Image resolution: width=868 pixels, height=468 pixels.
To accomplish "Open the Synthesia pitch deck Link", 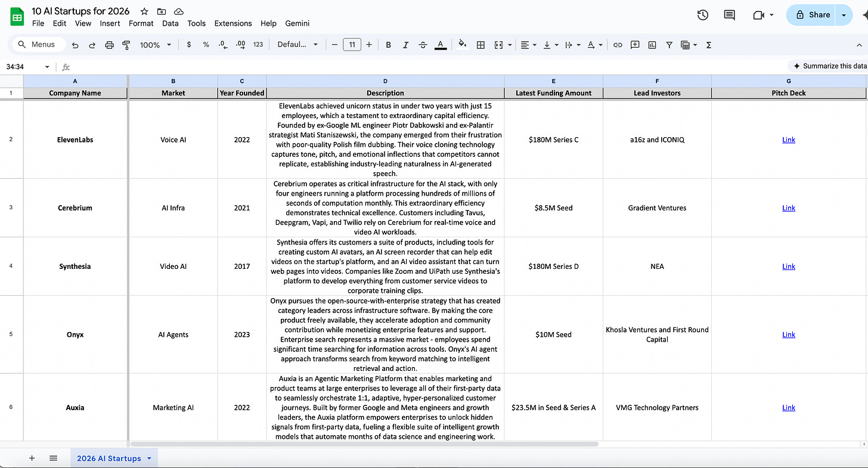I will [789, 266].
